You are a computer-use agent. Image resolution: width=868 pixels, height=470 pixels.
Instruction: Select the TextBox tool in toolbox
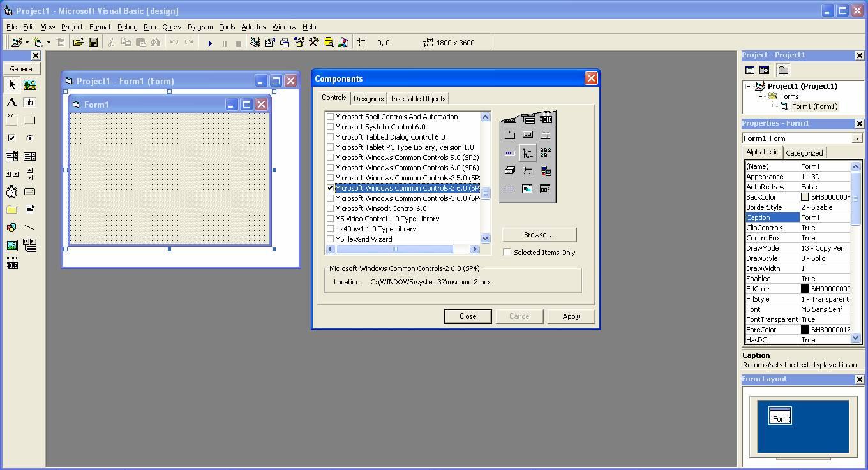[29, 103]
